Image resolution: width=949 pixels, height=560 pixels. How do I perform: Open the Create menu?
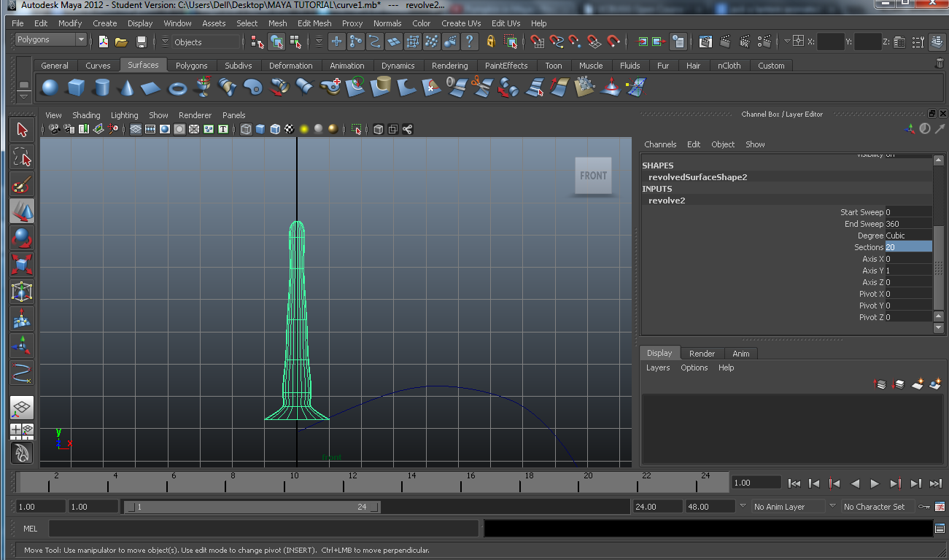click(104, 23)
